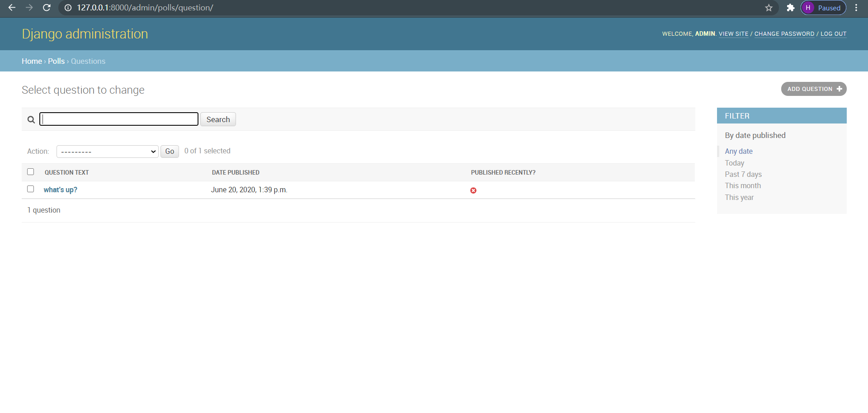Click the date "June 20, 2020, 1:39 p.m."
Image resolution: width=868 pixels, height=413 pixels.
click(249, 190)
